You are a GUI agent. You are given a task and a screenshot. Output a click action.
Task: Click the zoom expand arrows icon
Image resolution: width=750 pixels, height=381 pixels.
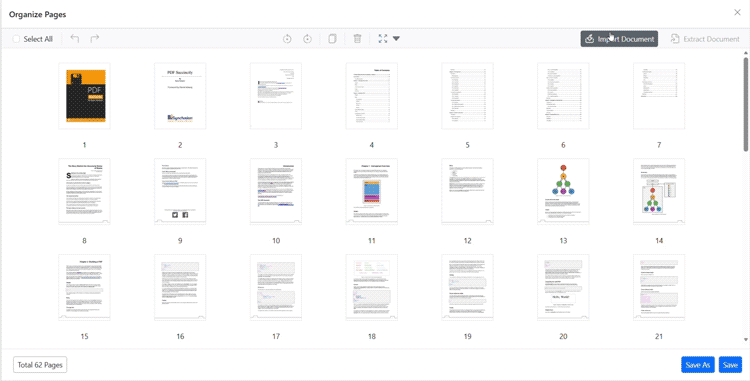click(383, 39)
